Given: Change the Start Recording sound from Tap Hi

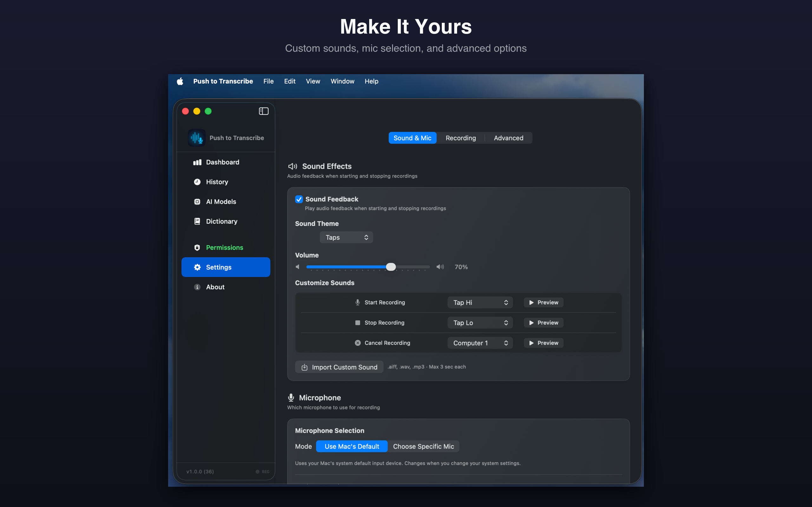Looking at the screenshot, I should pos(480,302).
